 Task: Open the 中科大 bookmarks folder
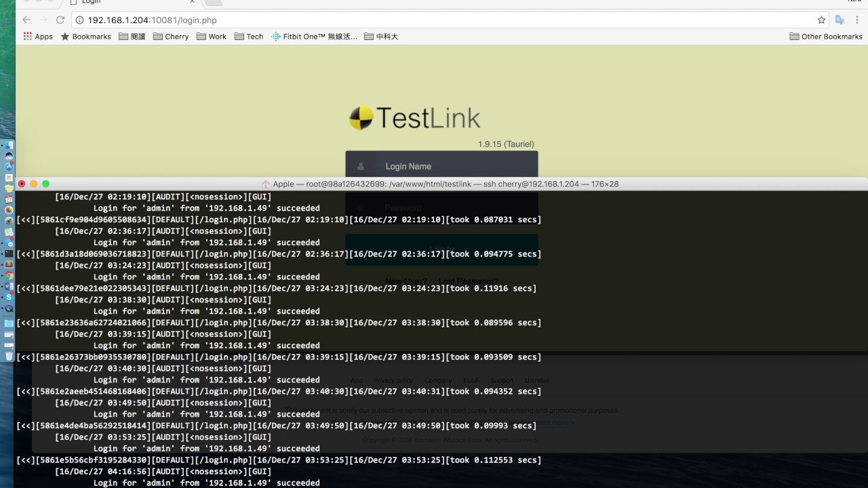381,37
